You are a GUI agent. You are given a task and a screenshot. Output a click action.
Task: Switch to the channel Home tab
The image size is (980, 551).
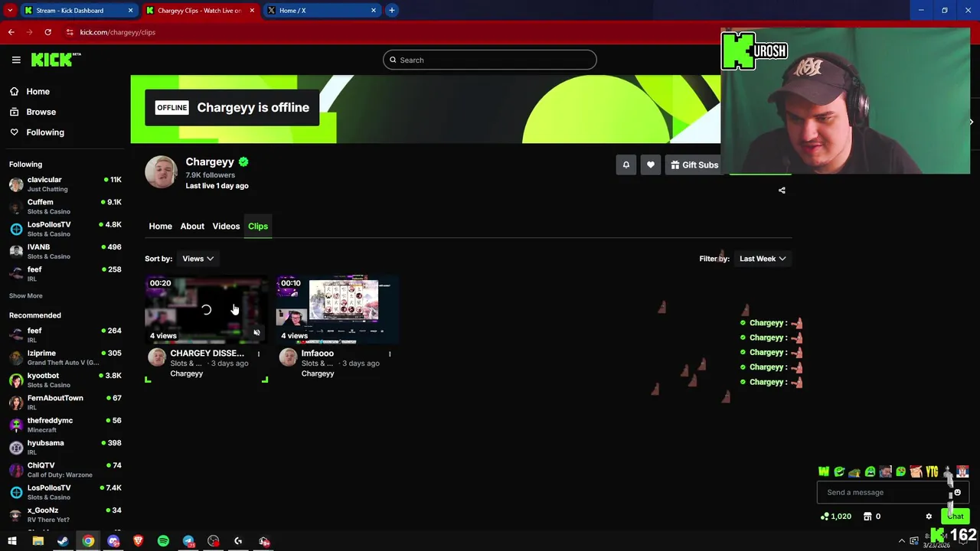pyautogui.click(x=160, y=227)
